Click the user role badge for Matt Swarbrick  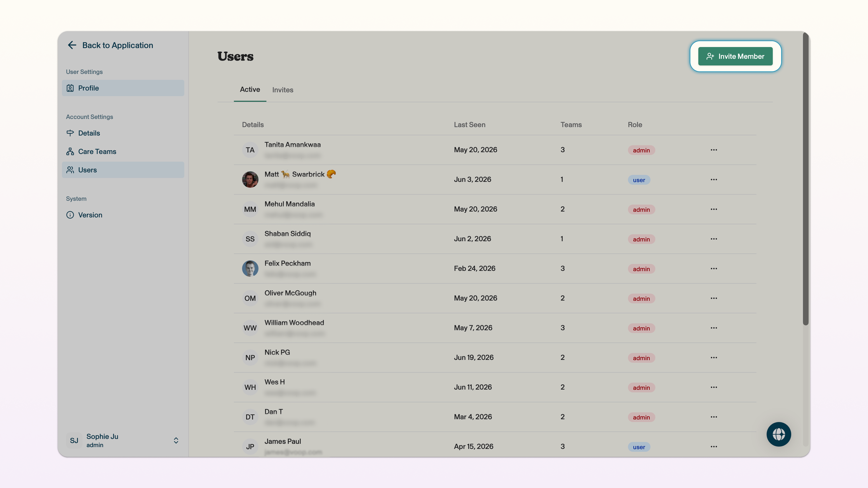click(639, 180)
